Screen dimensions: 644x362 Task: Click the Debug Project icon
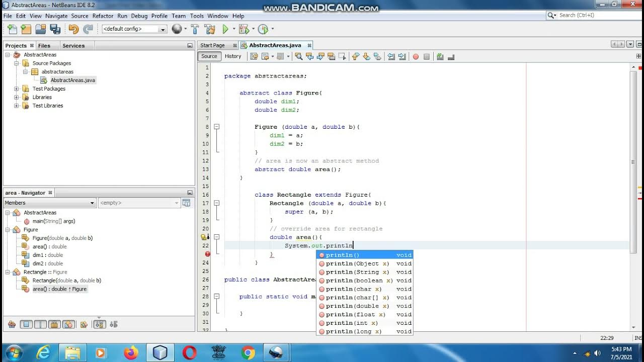click(244, 29)
